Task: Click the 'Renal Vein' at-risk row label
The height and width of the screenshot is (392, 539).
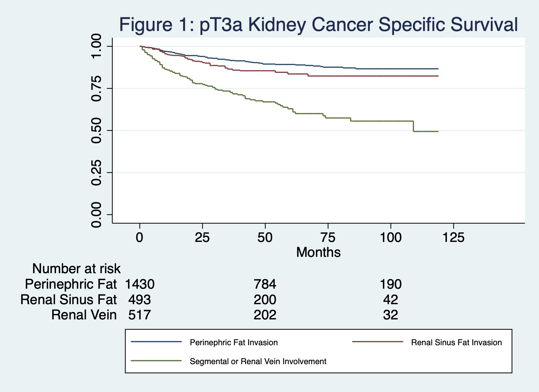Action: coord(84,315)
